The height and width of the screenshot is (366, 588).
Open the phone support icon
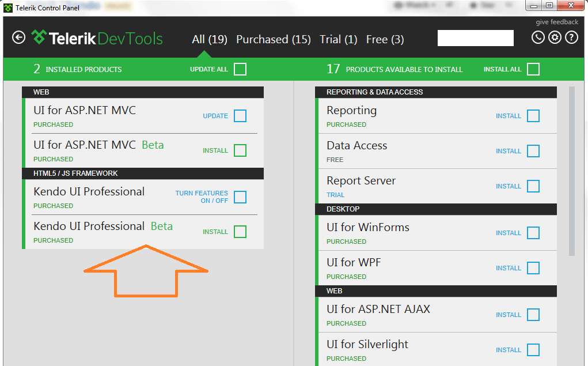click(x=538, y=37)
